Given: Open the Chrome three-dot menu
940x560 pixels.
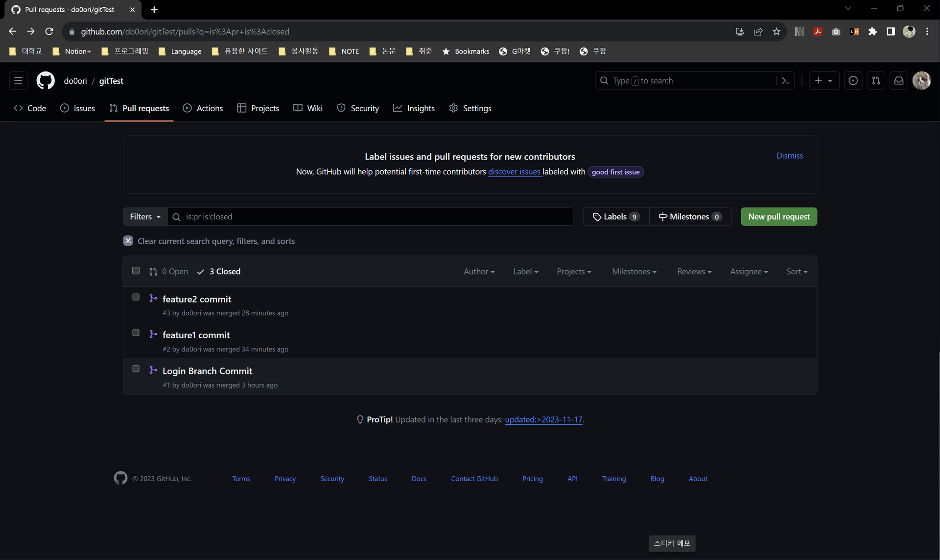Looking at the screenshot, I should point(927,31).
